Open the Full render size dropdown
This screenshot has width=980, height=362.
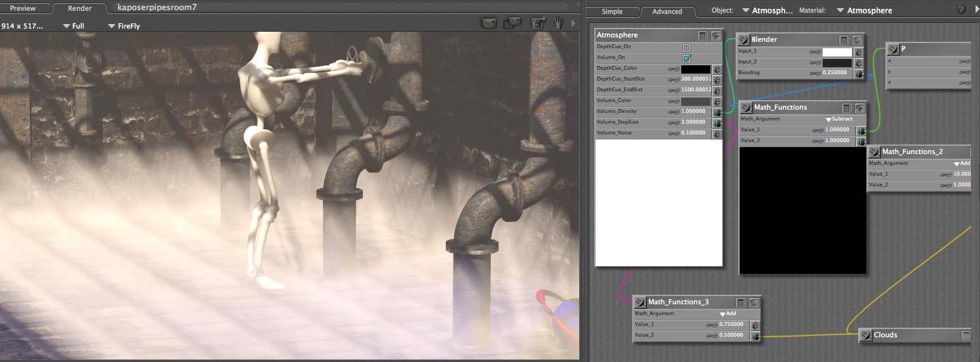[74, 26]
